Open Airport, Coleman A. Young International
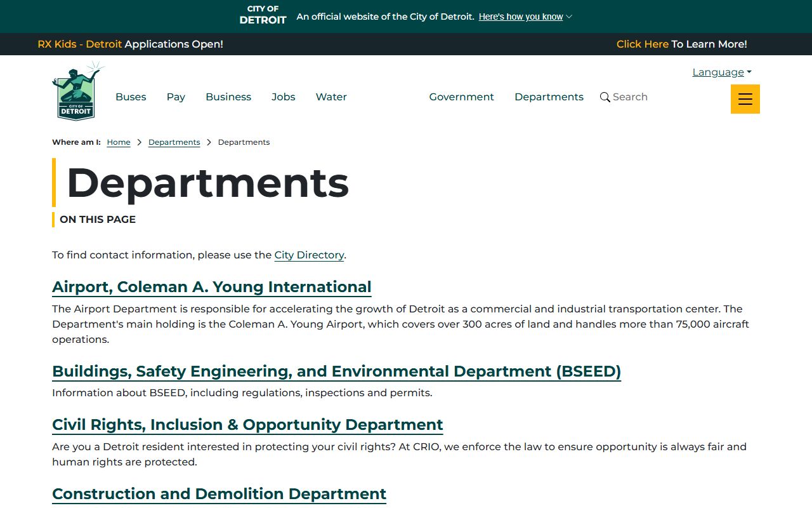 tap(212, 287)
